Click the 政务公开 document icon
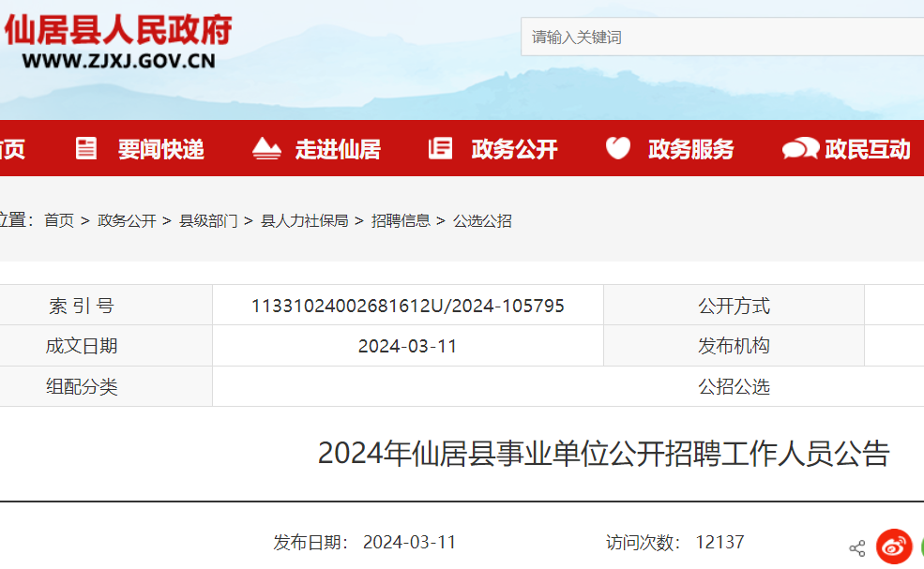This screenshot has width=924, height=569. pyautogui.click(x=440, y=148)
